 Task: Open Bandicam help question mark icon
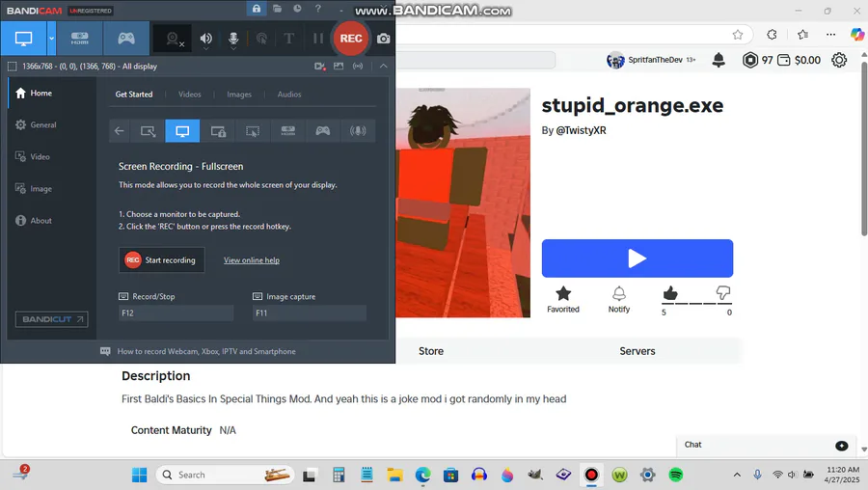[x=317, y=9]
